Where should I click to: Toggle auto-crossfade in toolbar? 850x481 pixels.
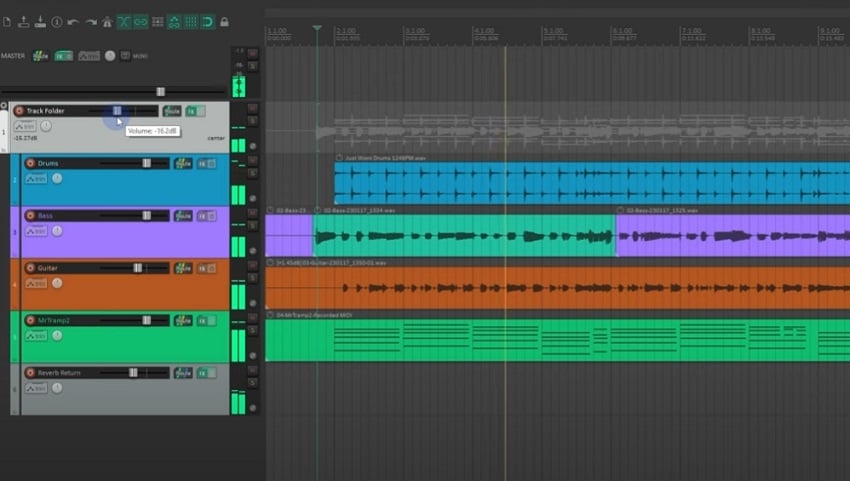pos(124,22)
